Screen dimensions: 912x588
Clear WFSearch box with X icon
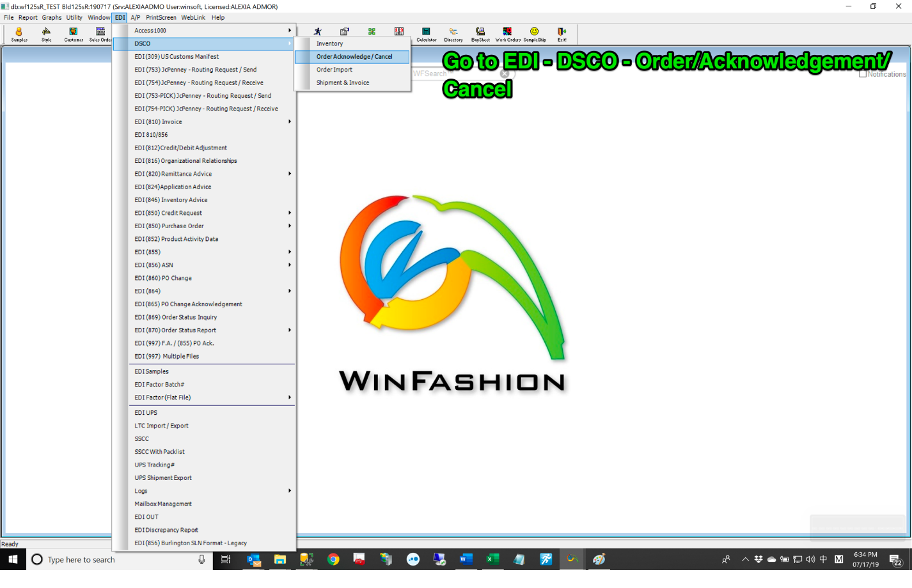tap(505, 73)
